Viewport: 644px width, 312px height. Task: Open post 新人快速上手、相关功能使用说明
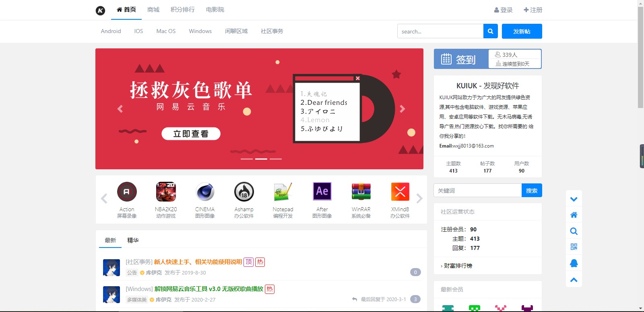click(198, 262)
